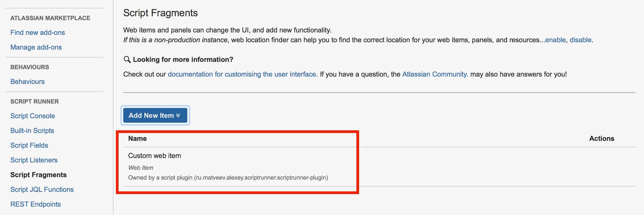Screen dimensions: 644x215
Task: Open the Behaviours sidebar item
Action: tap(27, 82)
